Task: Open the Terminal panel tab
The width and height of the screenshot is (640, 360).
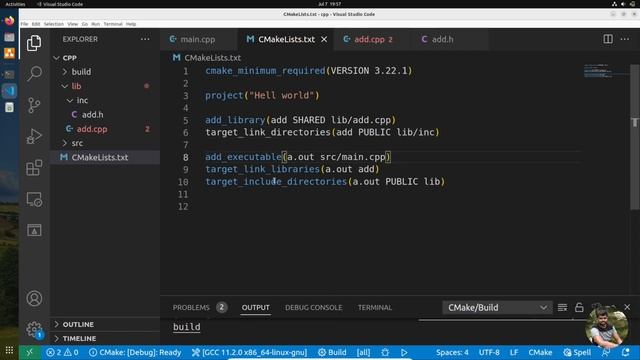Action: (x=375, y=307)
